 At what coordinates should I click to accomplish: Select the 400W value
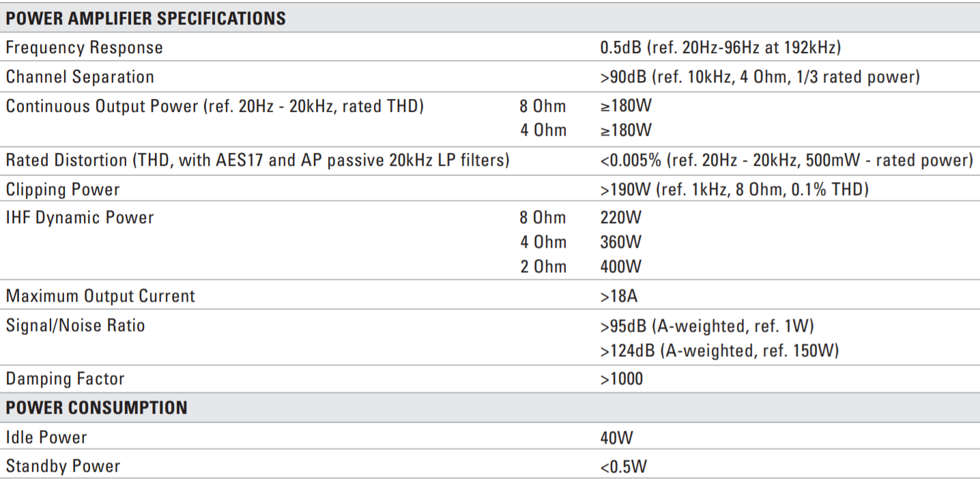(x=621, y=267)
